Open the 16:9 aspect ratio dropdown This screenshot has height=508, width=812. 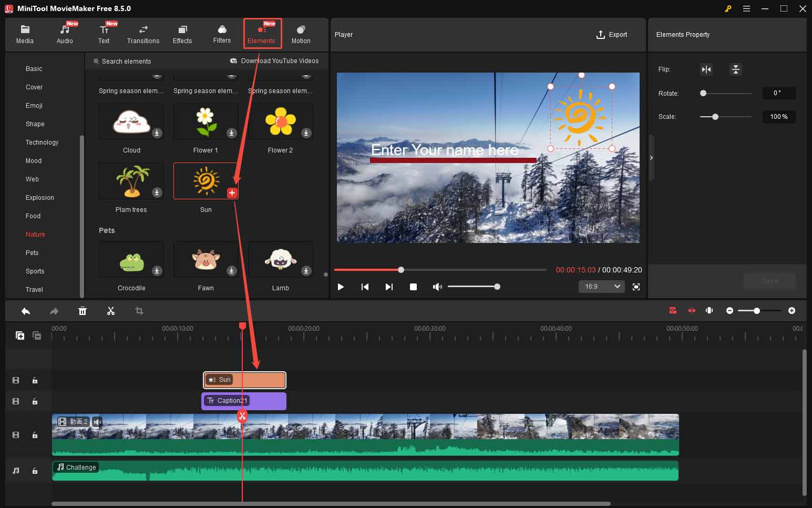[x=601, y=286]
